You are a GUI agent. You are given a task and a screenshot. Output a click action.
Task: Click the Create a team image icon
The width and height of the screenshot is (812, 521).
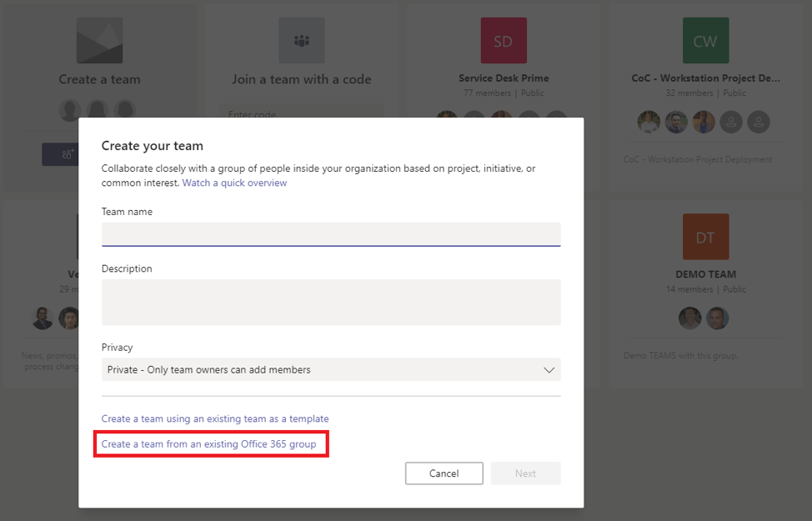click(x=99, y=41)
